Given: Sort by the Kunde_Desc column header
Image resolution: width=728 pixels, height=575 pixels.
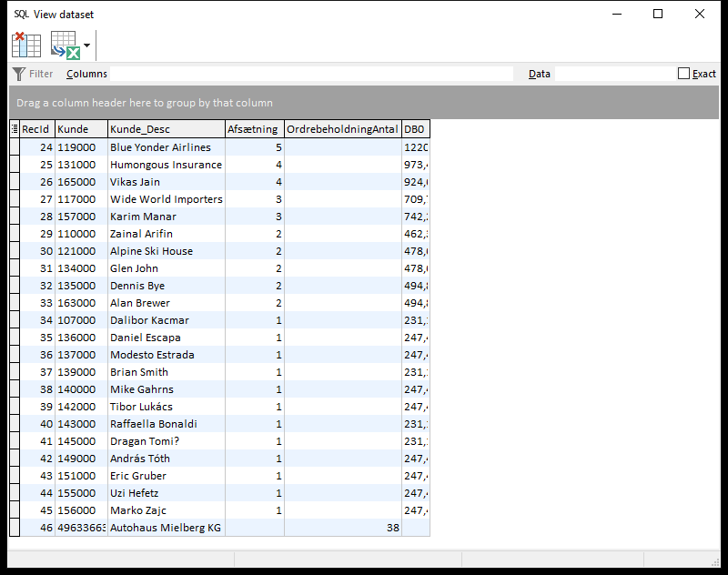Looking at the screenshot, I should pos(167,129).
